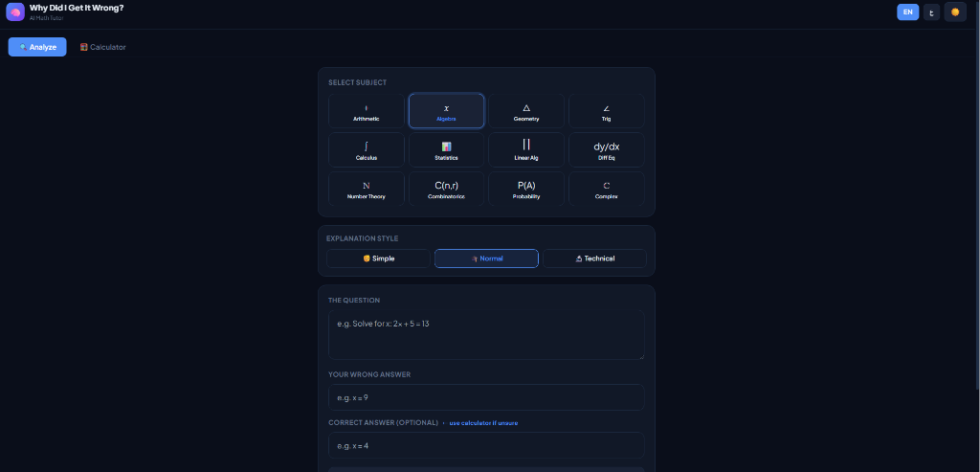
Task: Click the 'EXPLANATION STYLE' heading
Action: (x=362, y=238)
